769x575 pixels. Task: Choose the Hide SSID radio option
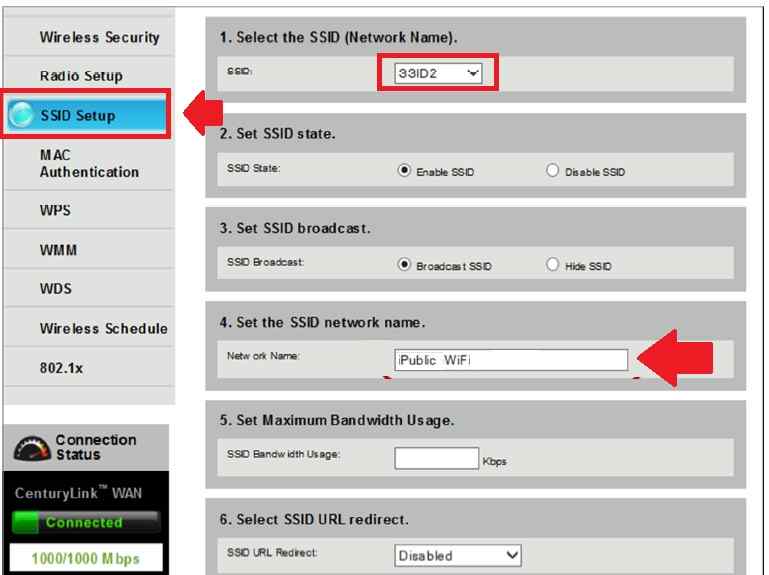click(x=553, y=265)
